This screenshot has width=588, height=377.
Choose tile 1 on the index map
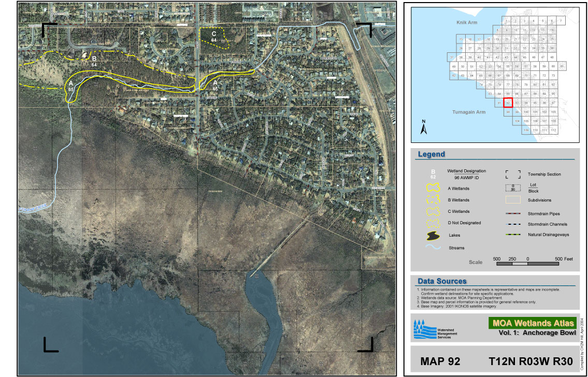pos(507,21)
